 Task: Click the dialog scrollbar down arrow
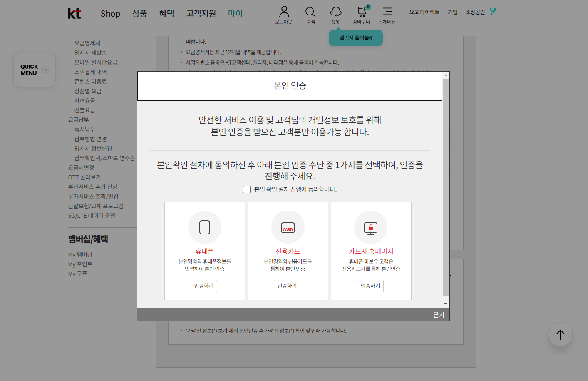coord(446,304)
